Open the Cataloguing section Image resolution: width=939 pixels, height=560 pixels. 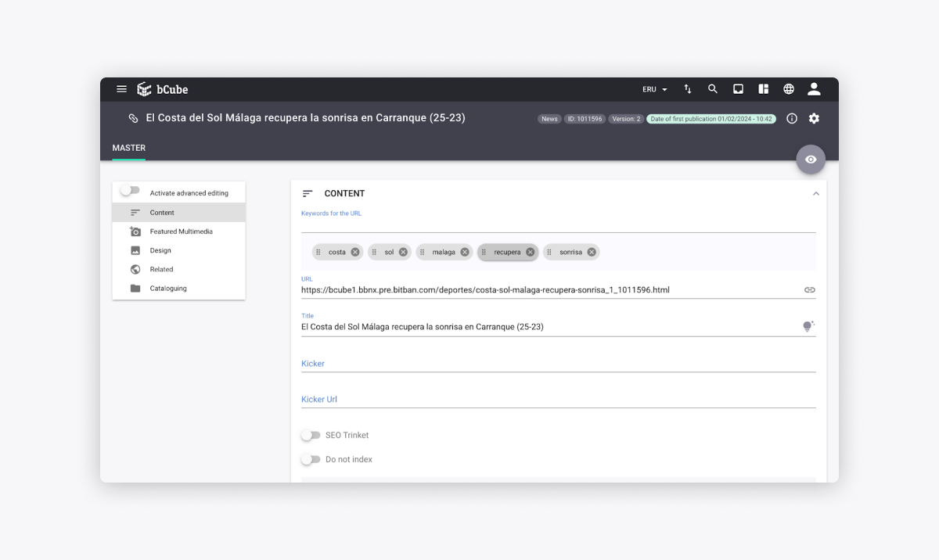point(167,288)
